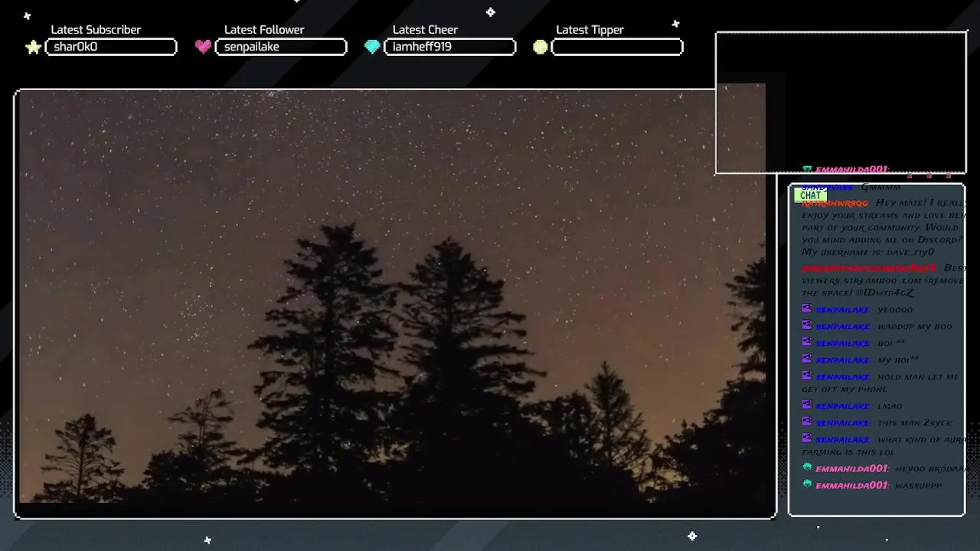Click the 'My username is: dave_fiy0' chat line
980x551 pixels.
point(868,252)
